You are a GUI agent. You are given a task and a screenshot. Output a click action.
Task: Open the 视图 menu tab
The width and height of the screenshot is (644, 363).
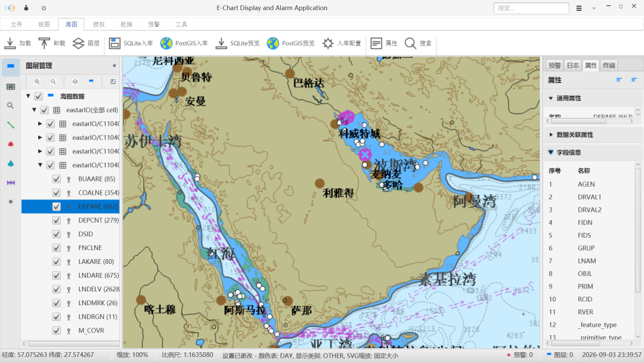[44, 24]
